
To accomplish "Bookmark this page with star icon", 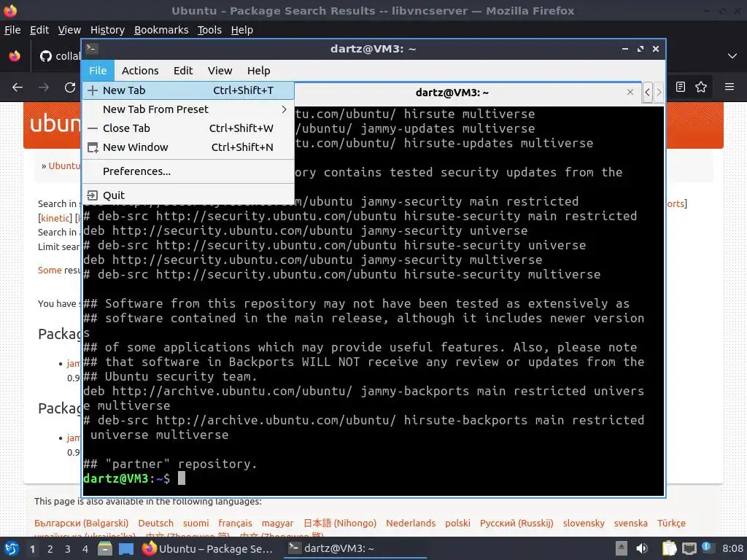I will (x=701, y=87).
